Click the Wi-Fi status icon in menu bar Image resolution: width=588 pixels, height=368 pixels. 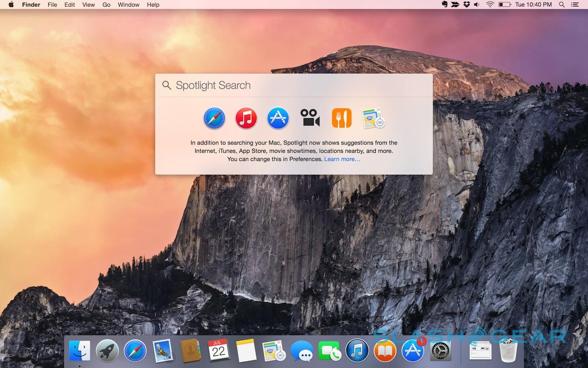tap(490, 5)
